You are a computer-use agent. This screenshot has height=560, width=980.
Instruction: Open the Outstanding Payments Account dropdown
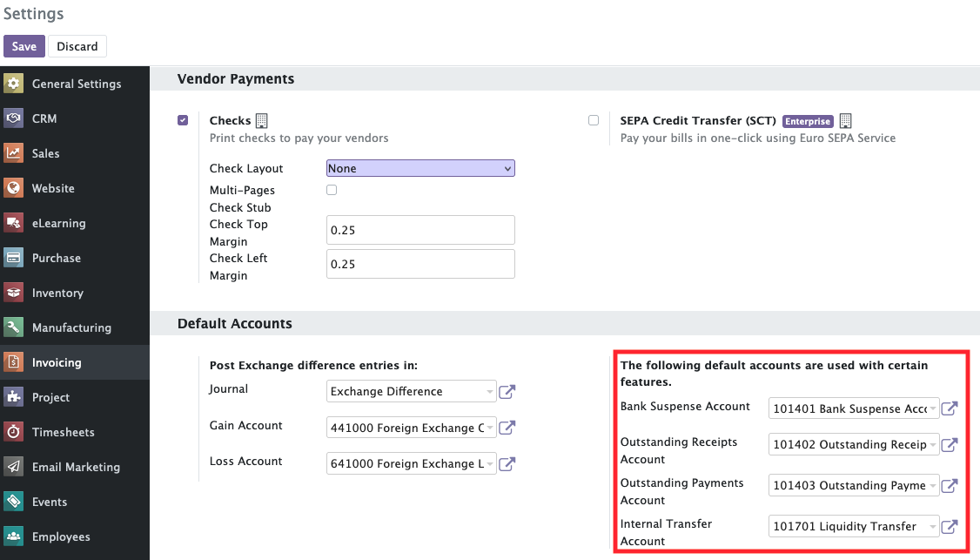coord(854,486)
